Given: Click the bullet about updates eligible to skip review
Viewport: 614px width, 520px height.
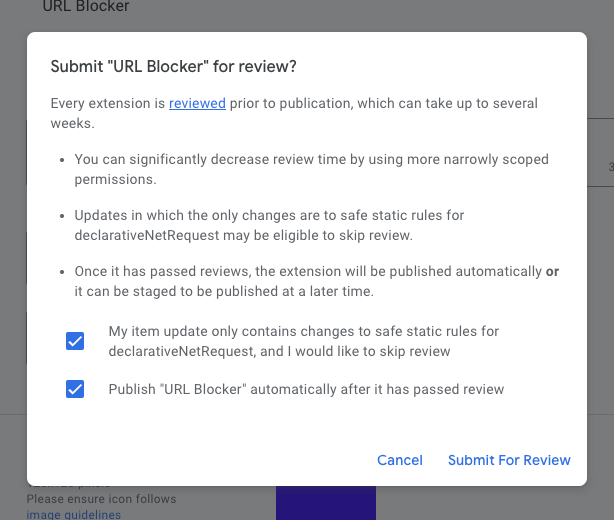Looking at the screenshot, I should (x=269, y=225).
